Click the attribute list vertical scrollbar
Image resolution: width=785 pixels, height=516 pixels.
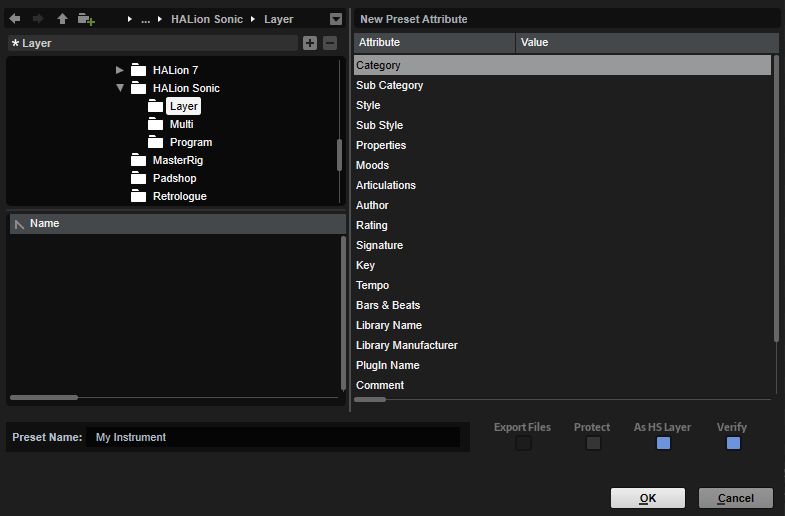point(776,199)
